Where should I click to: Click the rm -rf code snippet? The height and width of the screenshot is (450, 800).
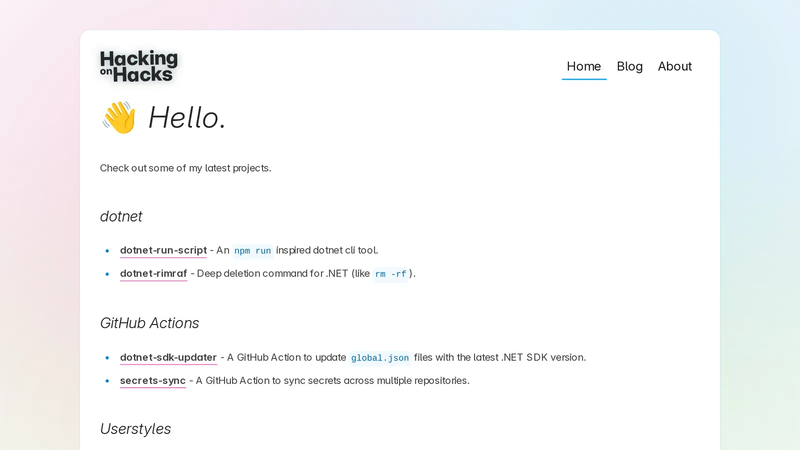[x=390, y=274]
